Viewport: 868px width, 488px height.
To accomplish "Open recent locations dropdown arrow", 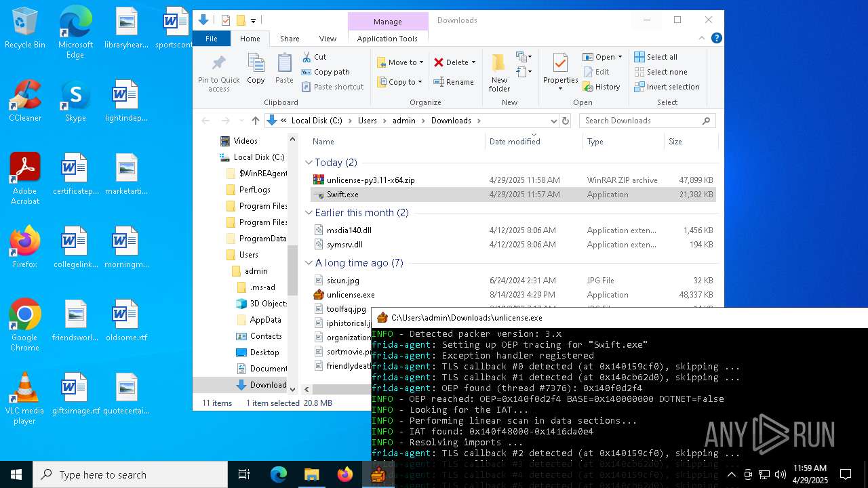I will coord(240,121).
